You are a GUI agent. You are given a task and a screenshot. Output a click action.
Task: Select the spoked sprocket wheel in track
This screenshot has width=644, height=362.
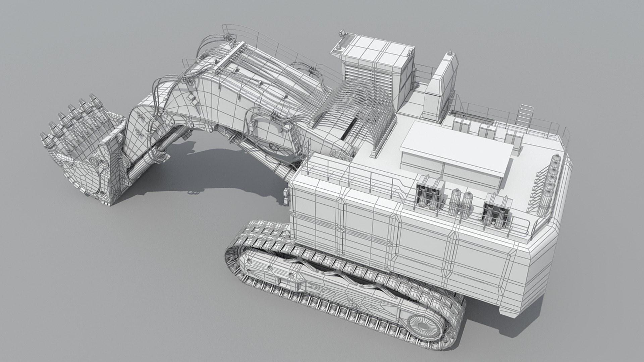pos(423,326)
